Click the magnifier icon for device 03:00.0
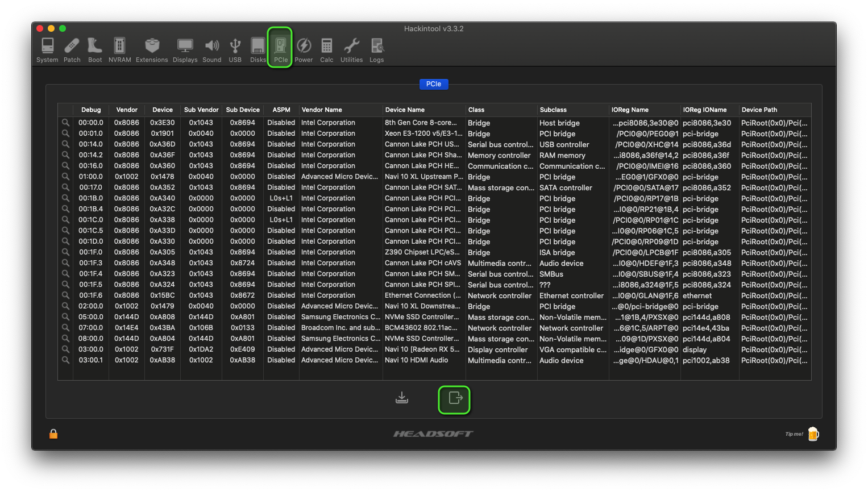Viewport: 868px width, 492px height. pos(65,349)
